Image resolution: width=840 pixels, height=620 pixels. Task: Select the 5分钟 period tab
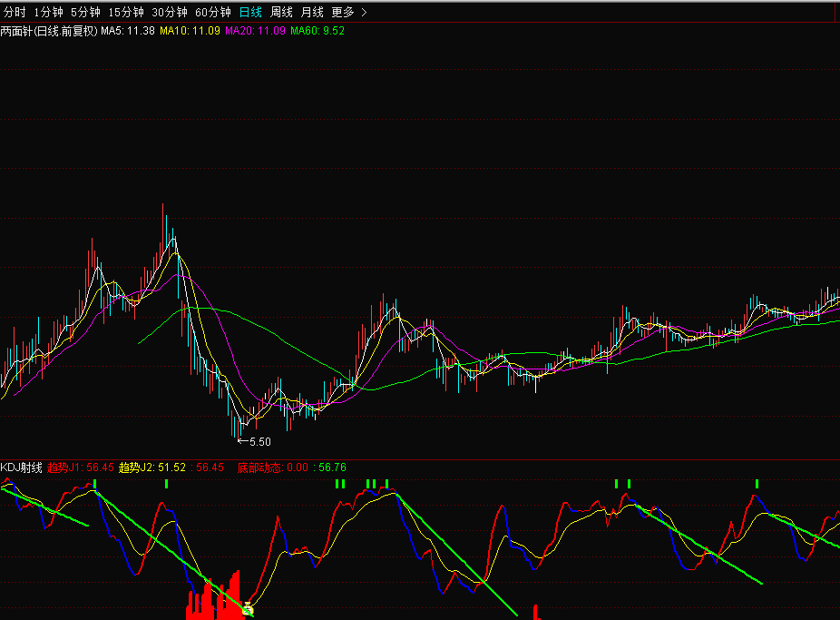tap(85, 12)
